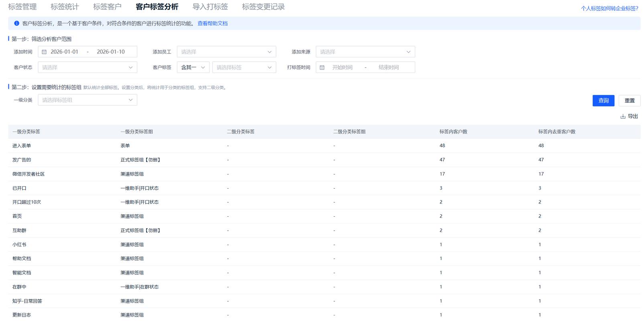Select the 客户标签分析 tab
644x321 pixels.
[157, 7]
